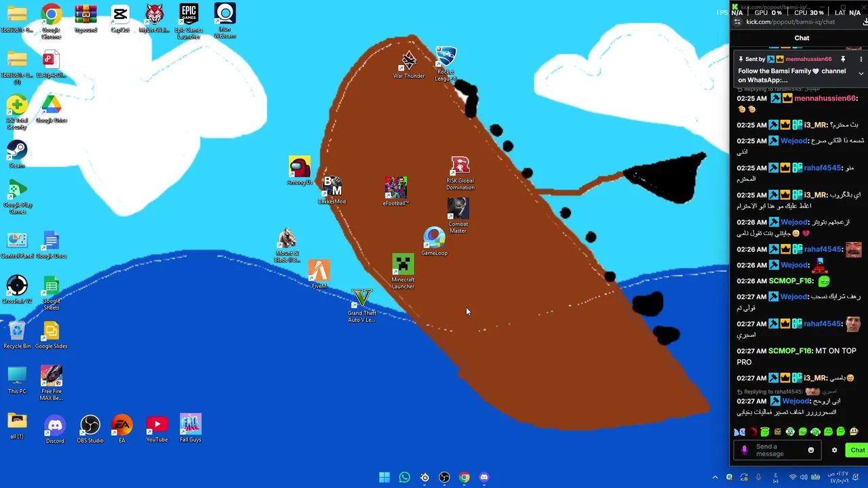Click SCMOP_F16 username on 'MT ON TOP PRO' message
Image resolution: width=868 pixels, height=488 pixels.
tap(790, 351)
